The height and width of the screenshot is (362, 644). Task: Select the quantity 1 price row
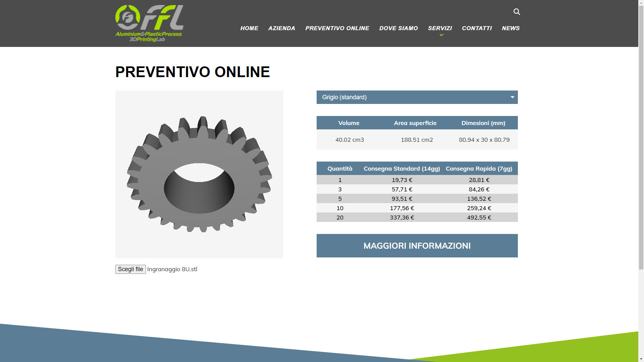340,180
